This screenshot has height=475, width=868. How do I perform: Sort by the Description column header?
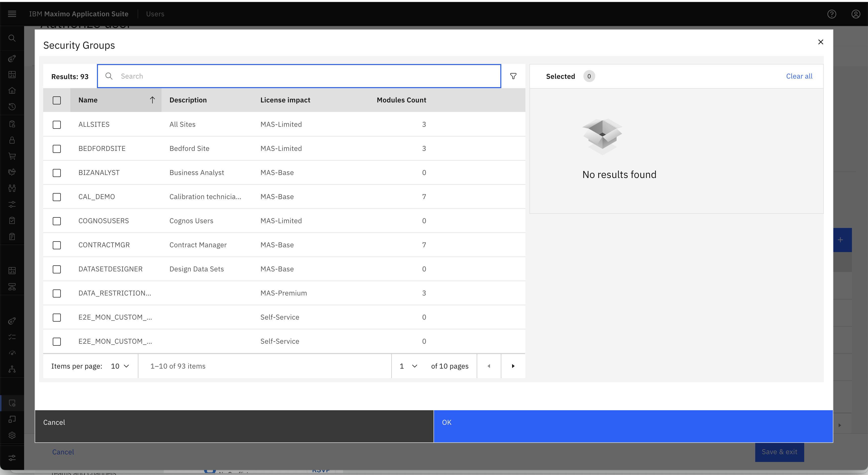[188, 100]
